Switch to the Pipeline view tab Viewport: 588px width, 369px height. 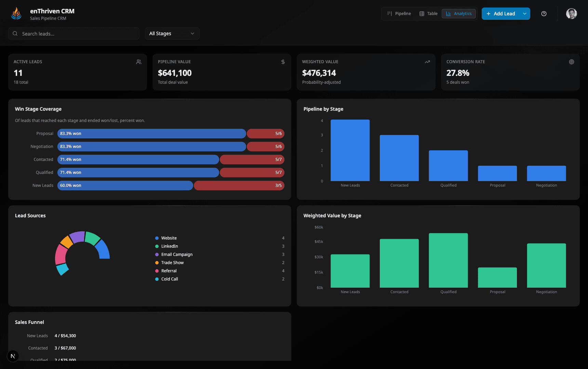pos(399,14)
